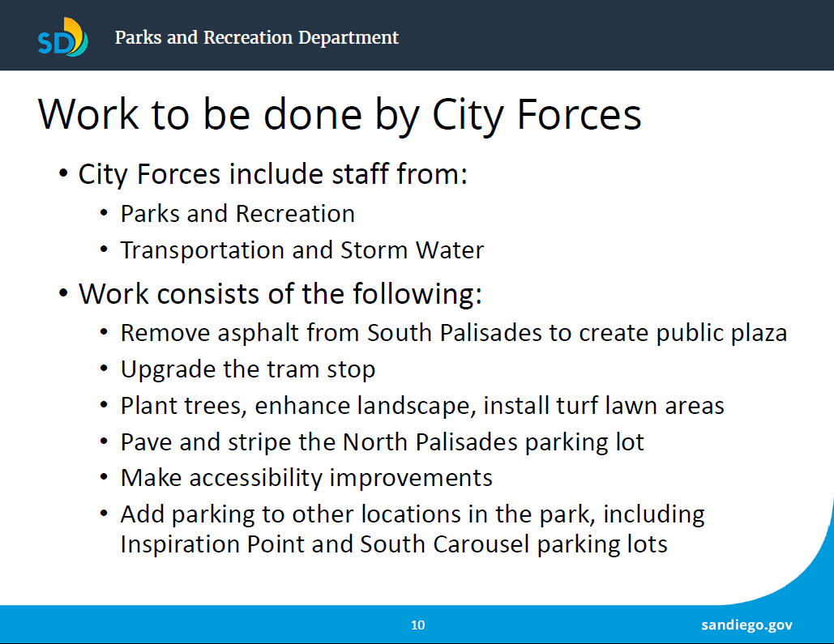Click the San Diego SD logo
This screenshot has height=644, width=834.
point(62,37)
